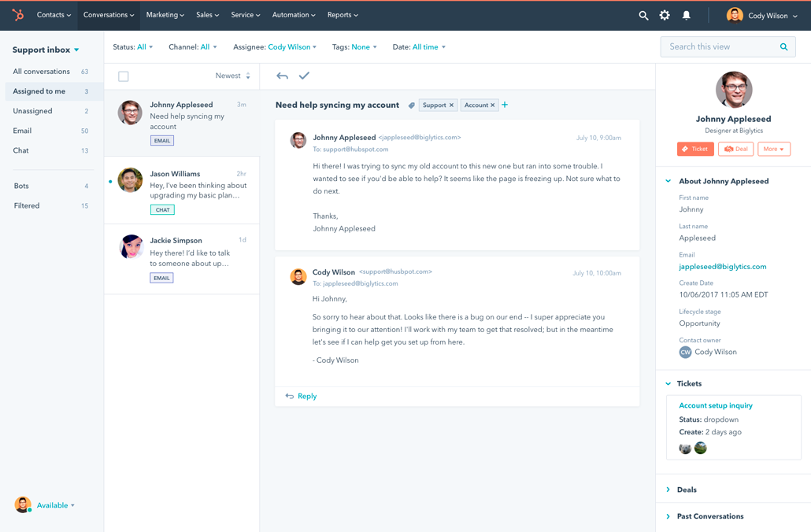The width and height of the screenshot is (811, 532).
Task: Remove the Account tag via its X
Action: tap(491, 105)
